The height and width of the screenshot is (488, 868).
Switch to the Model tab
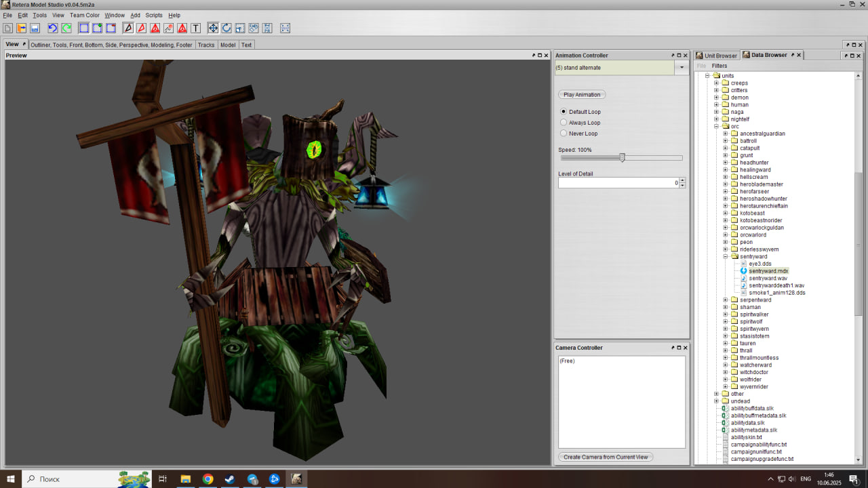pos(228,45)
